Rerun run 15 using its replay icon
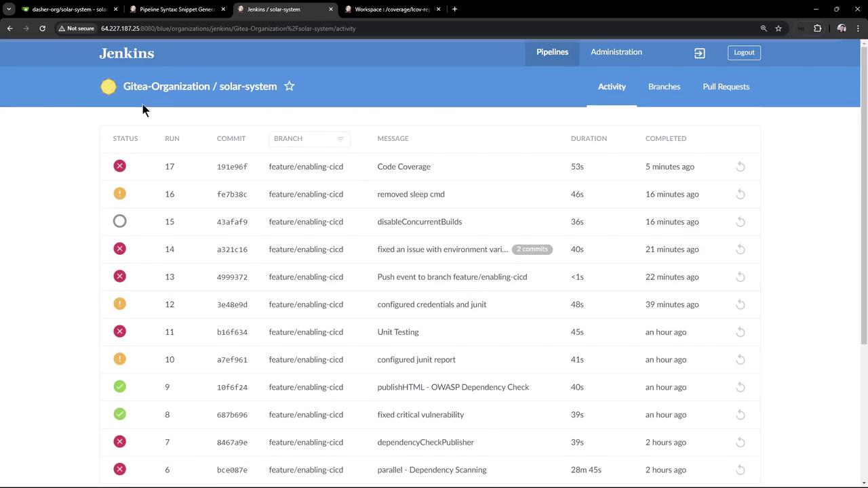This screenshot has height=488, width=868. (741, 222)
